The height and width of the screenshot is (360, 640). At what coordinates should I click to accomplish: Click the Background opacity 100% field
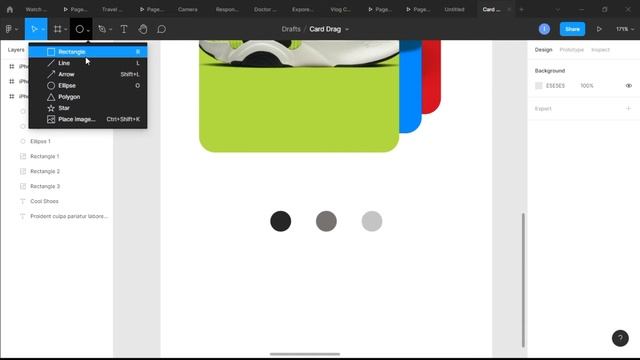[x=587, y=86]
